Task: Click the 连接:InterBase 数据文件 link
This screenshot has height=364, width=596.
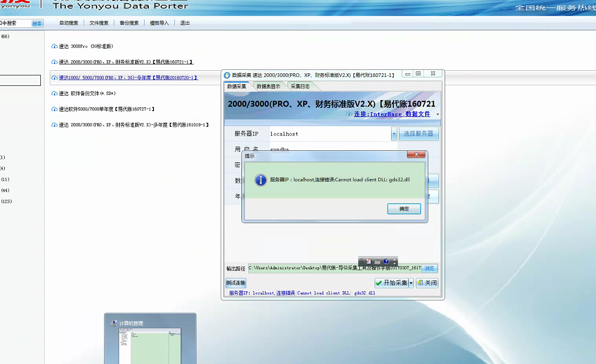Action: pos(392,114)
